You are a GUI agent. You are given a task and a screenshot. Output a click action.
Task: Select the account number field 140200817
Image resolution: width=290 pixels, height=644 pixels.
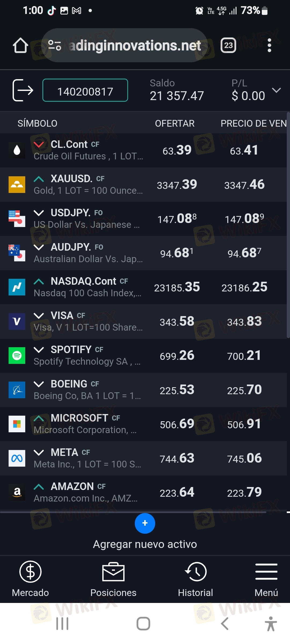[x=85, y=90]
